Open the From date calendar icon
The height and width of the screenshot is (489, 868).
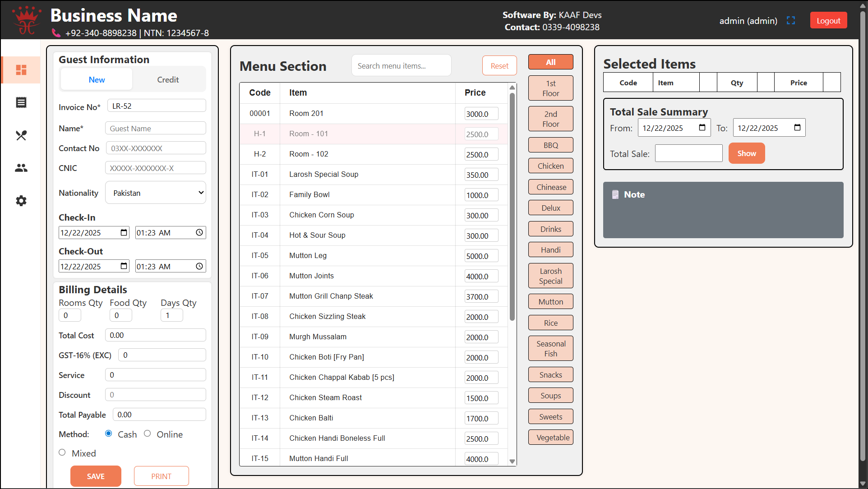pos(702,128)
